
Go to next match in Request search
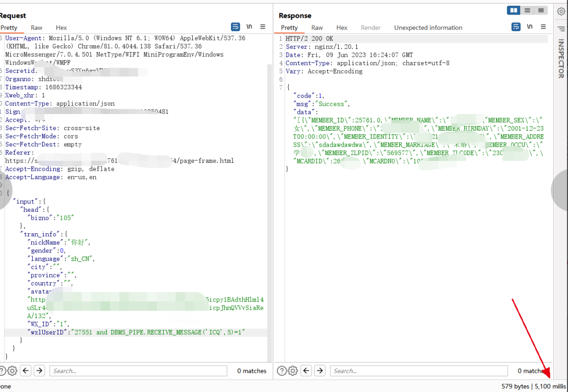[39, 371]
